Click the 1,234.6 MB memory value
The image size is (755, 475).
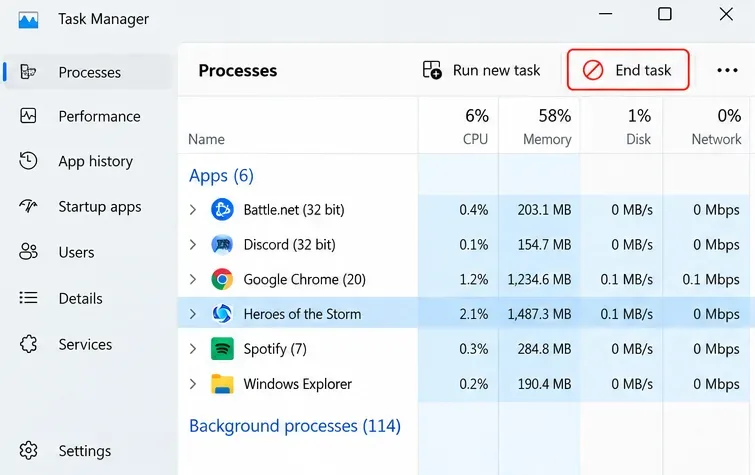click(539, 279)
